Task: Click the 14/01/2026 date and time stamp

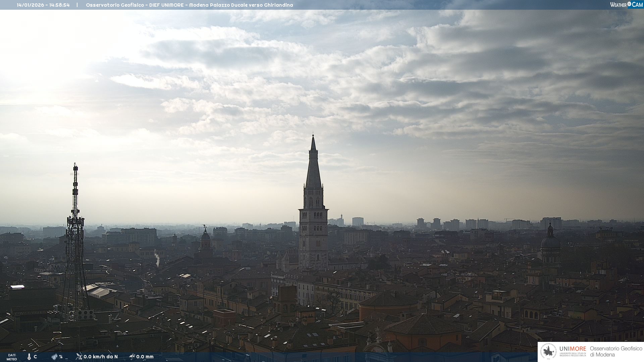Action: pyautogui.click(x=43, y=5)
